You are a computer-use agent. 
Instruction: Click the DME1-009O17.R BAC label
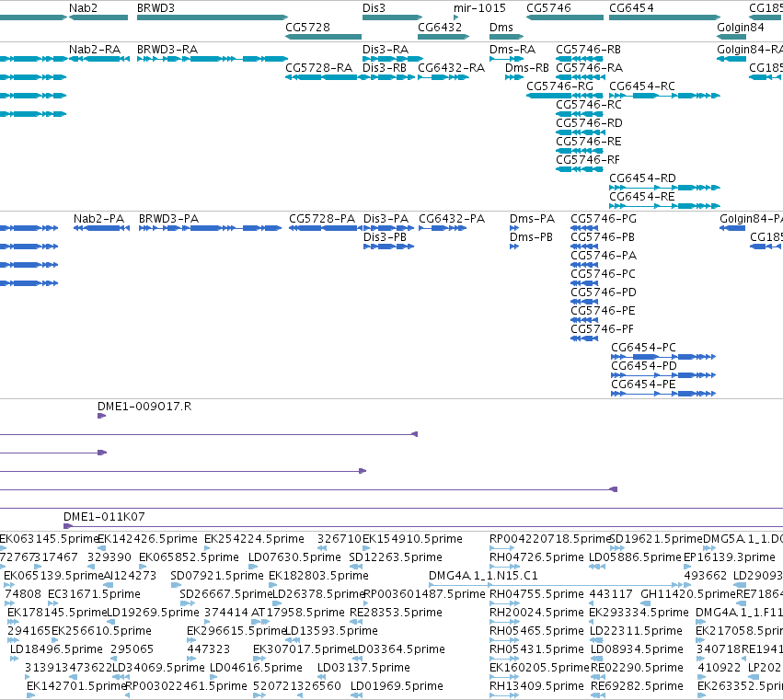[x=144, y=407]
